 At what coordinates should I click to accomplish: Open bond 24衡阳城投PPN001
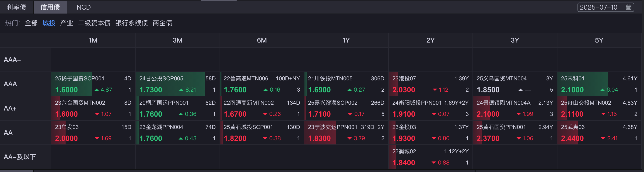[x=417, y=103]
